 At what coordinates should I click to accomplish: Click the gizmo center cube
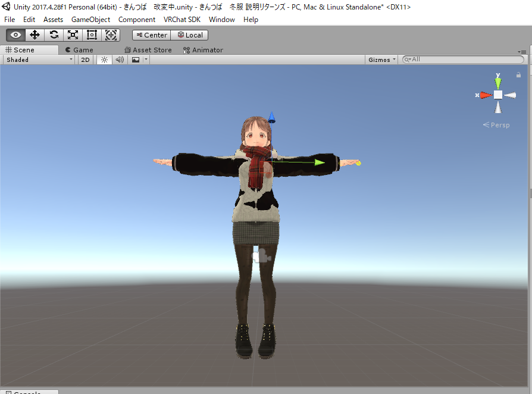point(497,95)
